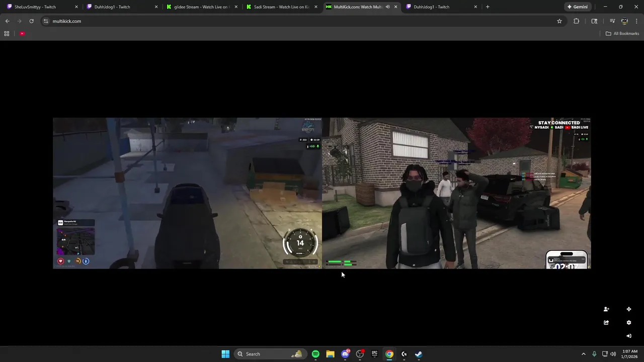Open the tab search side panel icon
Viewport: 644px width, 362px height.
click(594, 21)
